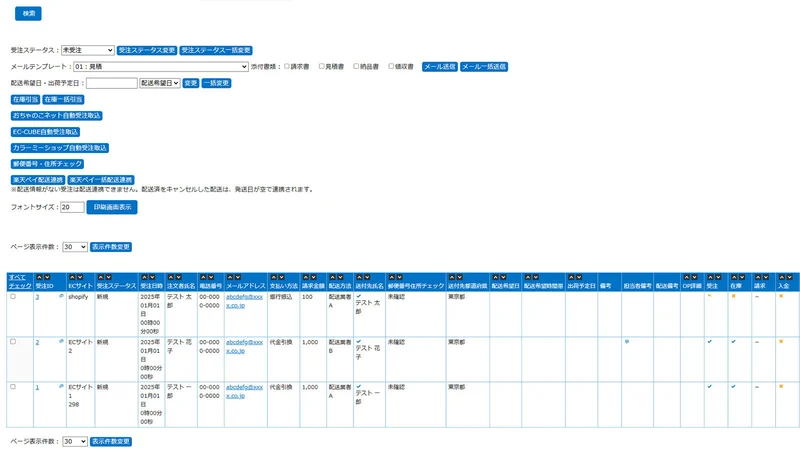The image size is (800, 450).
Task: Sort 配送希望時間帯 column ascending
Action: click(528, 277)
